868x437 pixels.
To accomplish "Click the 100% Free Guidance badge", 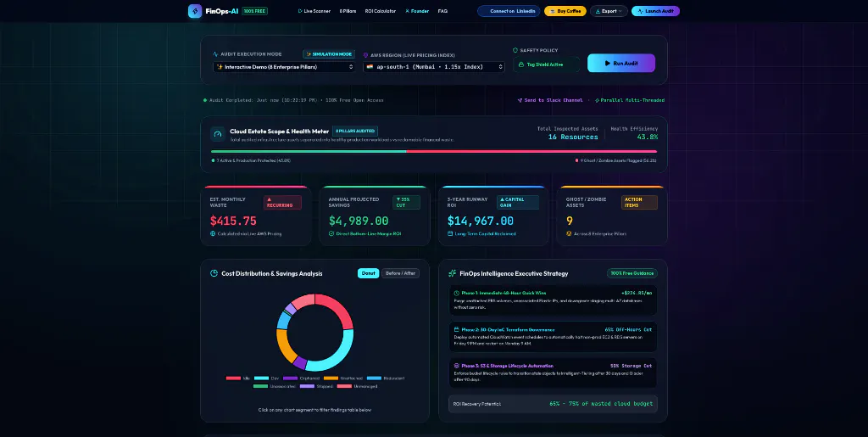I will tap(632, 273).
